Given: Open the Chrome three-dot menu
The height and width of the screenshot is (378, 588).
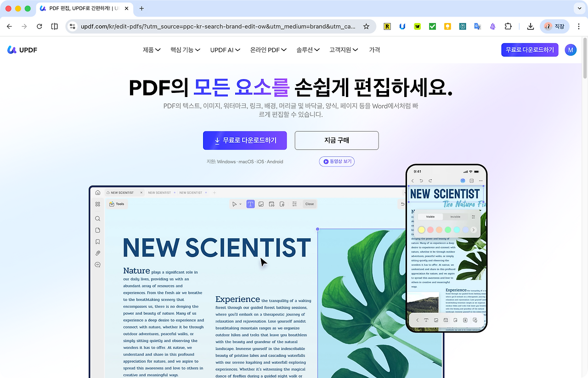Looking at the screenshot, I should (578, 27).
